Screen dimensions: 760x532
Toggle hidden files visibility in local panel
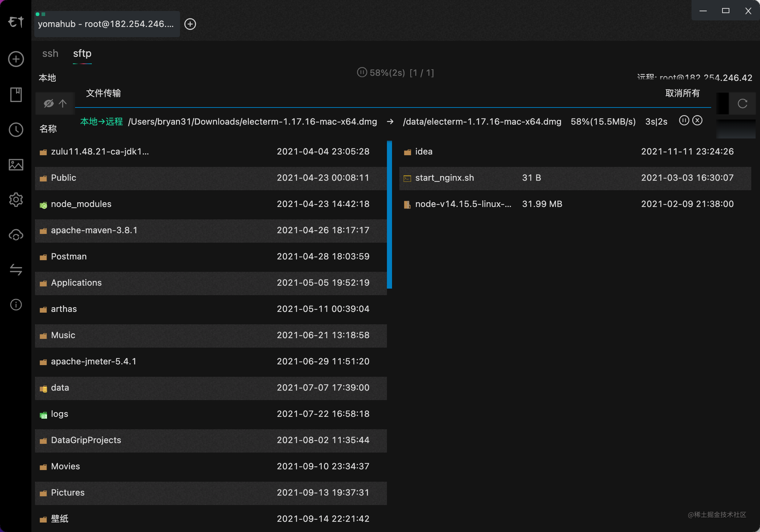click(49, 104)
